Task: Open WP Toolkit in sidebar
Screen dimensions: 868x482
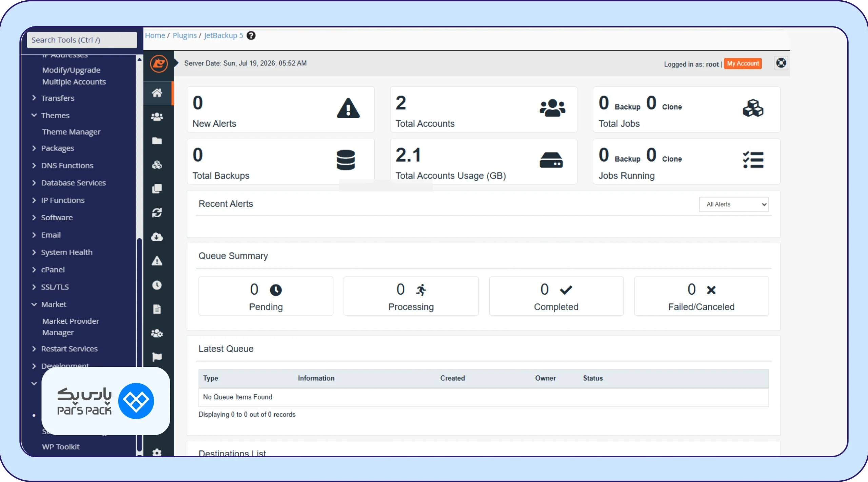Action: click(61, 446)
